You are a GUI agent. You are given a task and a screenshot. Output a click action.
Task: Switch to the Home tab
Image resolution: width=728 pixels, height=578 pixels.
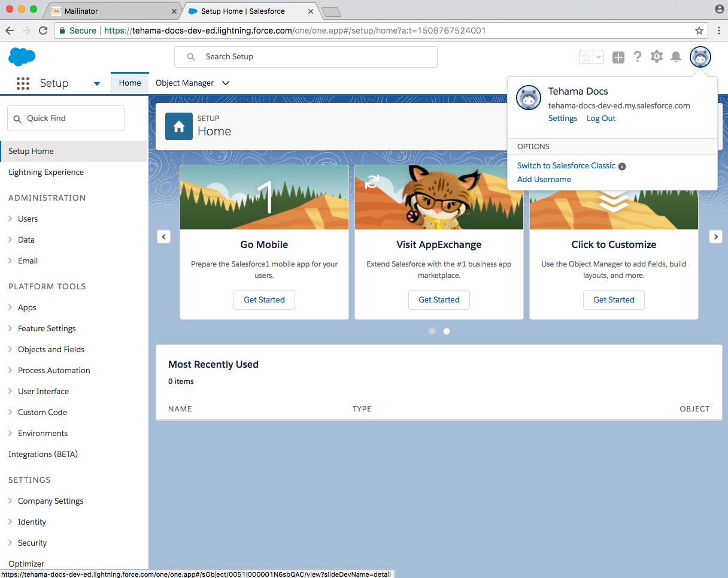pos(130,83)
